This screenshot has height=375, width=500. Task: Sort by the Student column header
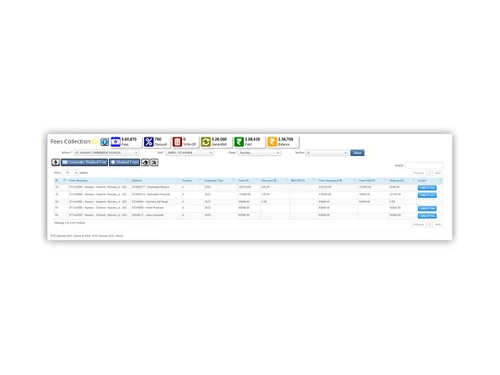point(156,180)
